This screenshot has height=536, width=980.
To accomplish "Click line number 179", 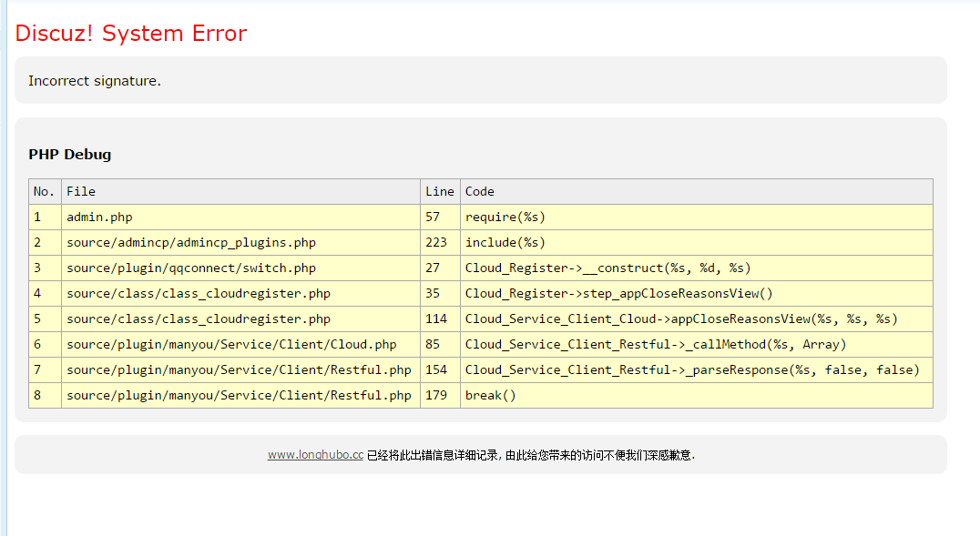I will 440,396.
